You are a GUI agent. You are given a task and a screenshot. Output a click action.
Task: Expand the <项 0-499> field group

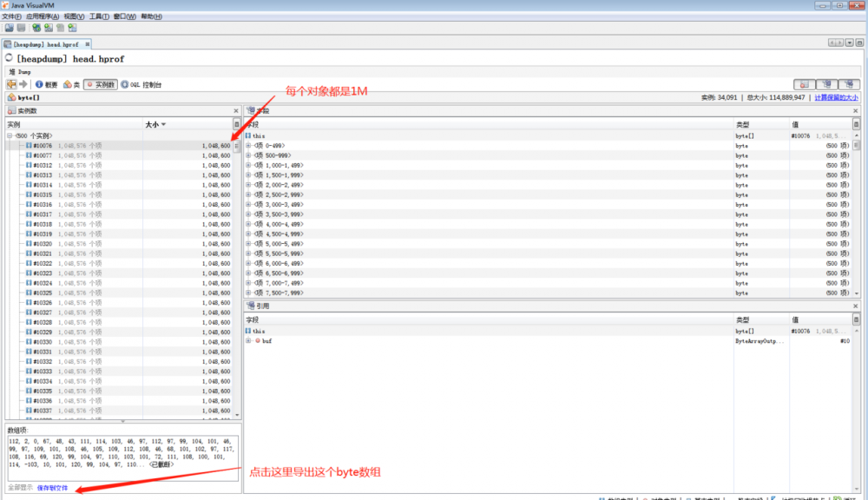[x=248, y=146]
